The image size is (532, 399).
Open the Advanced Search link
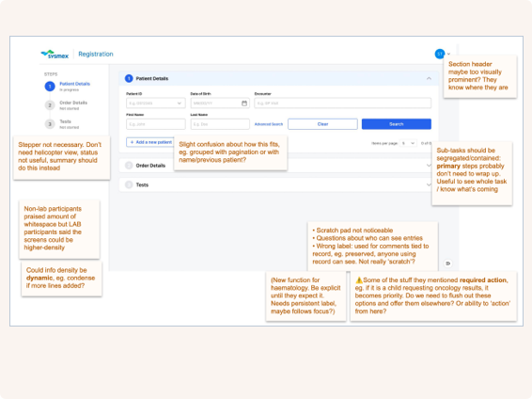coord(269,124)
